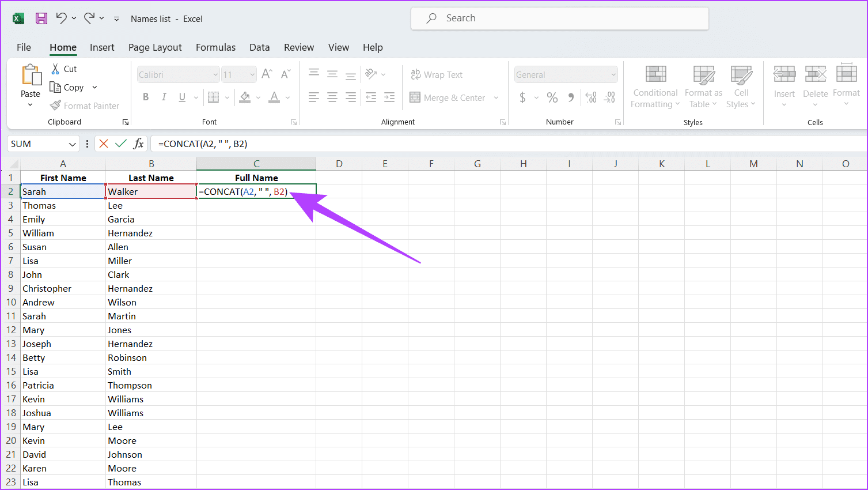
Task: Switch to the Insert tab
Action: click(102, 47)
